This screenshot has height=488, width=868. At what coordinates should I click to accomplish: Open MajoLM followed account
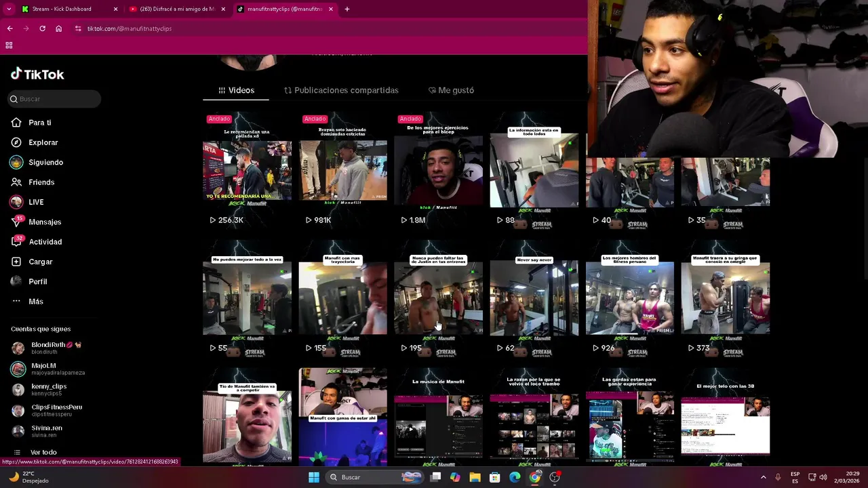point(47,369)
